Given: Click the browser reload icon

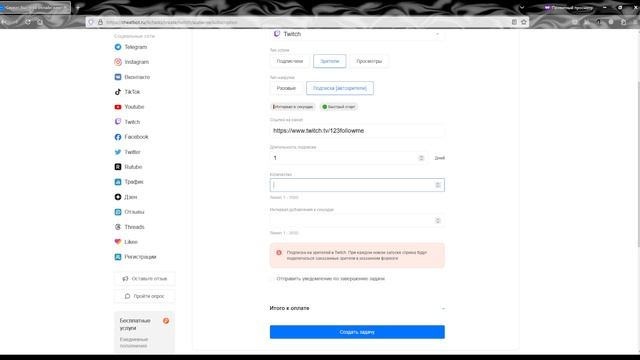Looking at the screenshot, I should [28, 22].
